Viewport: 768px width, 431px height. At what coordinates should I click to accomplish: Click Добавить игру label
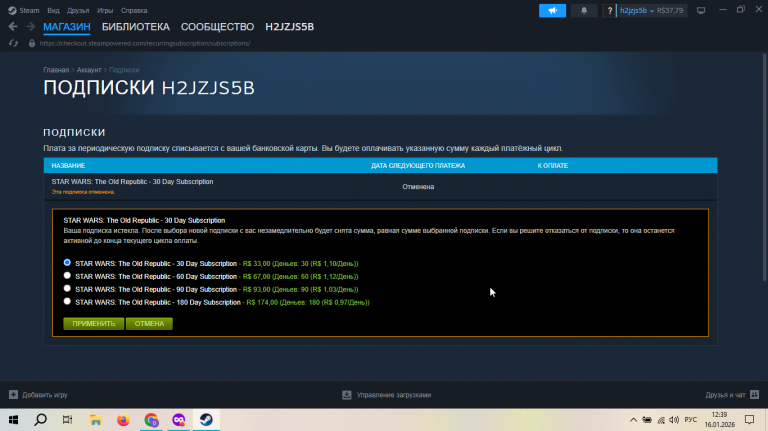(x=45, y=395)
